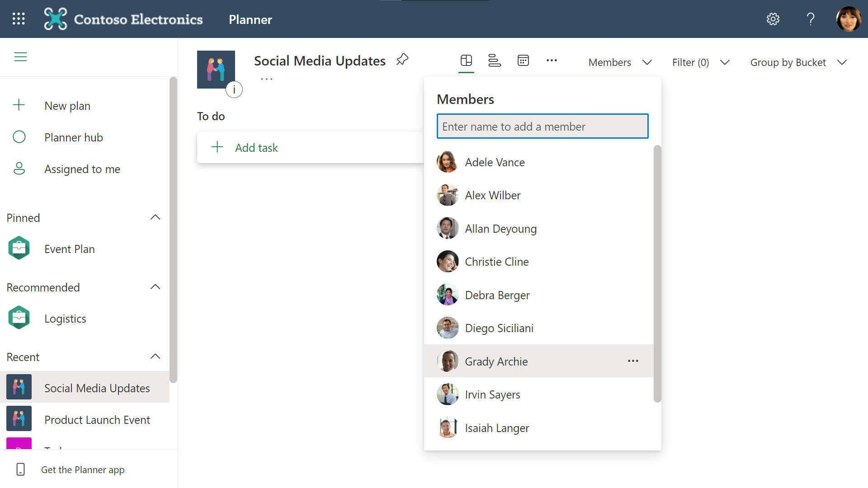Focus the Enter name to add a member field
Screen dimensions: 868x488
542,126
